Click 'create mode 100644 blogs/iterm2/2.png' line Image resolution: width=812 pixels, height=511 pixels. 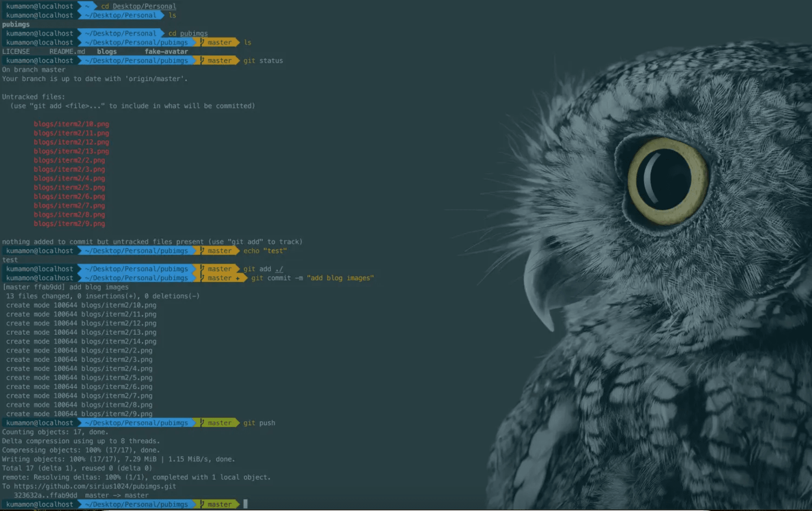[x=79, y=351]
